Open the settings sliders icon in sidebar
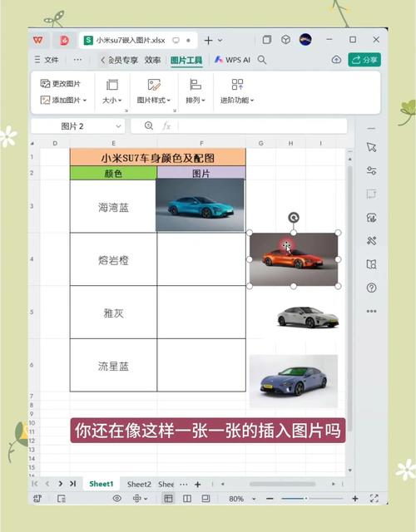Screen dimensions: 416x532 [x=371, y=170]
